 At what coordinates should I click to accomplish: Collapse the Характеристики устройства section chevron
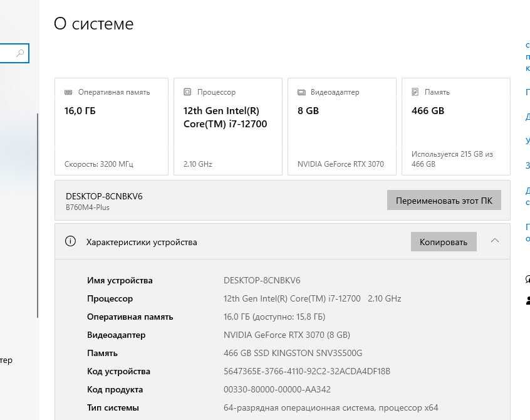click(x=495, y=241)
